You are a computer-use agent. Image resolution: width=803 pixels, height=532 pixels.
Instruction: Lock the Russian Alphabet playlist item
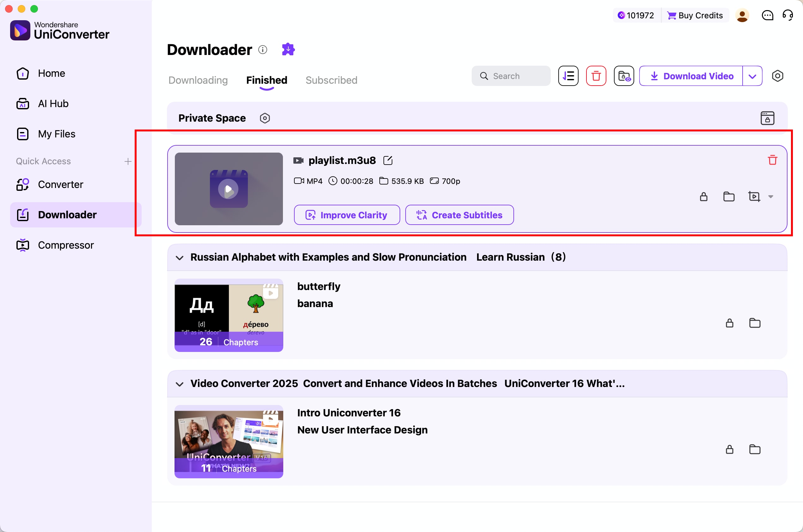coord(729,323)
